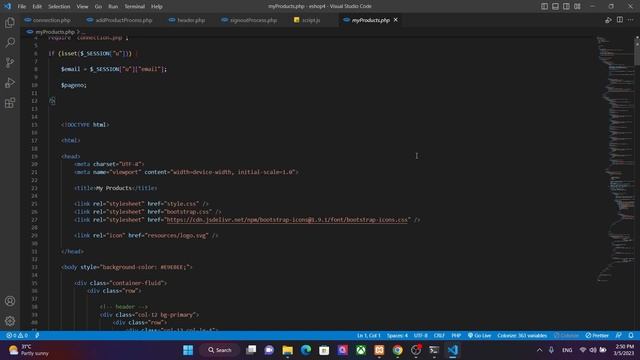Viewport: 640px width, 360px height.
Task: Open the Manage gear icon
Action: (10, 321)
